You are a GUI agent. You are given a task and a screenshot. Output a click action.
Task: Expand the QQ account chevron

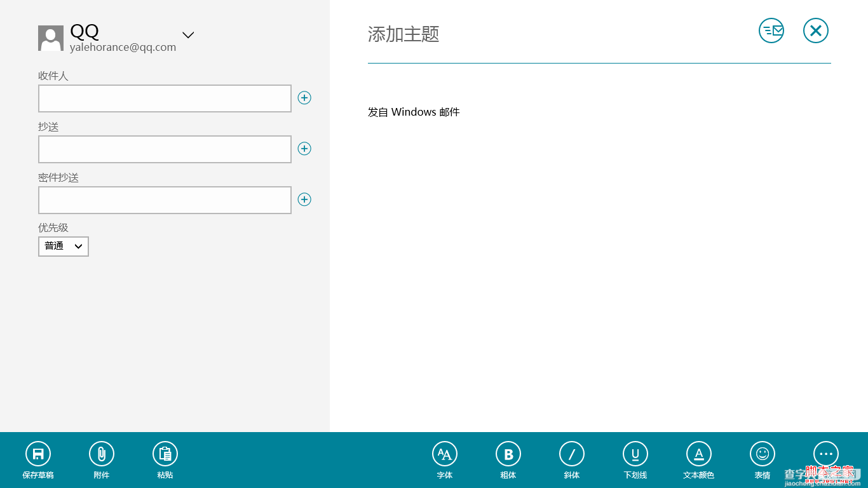(x=188, y=35)
